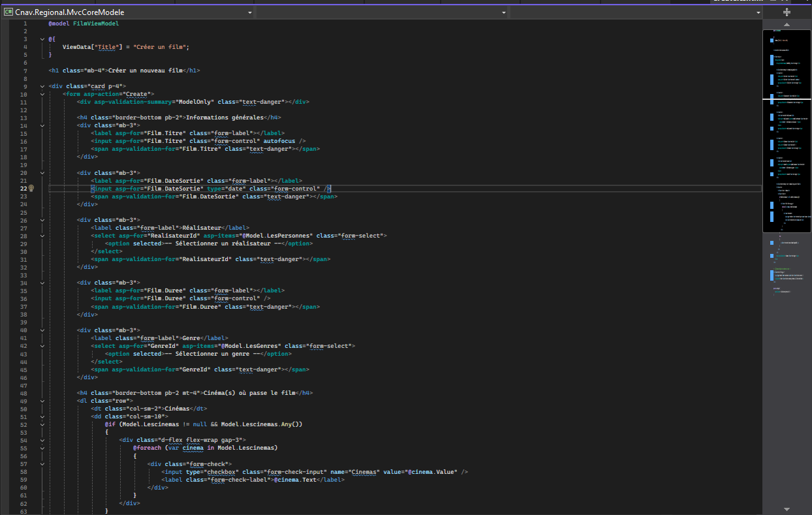This screenshot has width=812, height=515.
Task: Open the middle breadcrumb dropdown arrow
Action: point(503,11)
